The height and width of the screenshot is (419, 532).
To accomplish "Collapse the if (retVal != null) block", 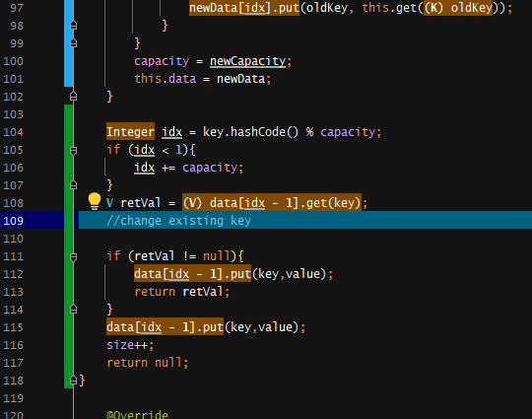I will point(73,256).
